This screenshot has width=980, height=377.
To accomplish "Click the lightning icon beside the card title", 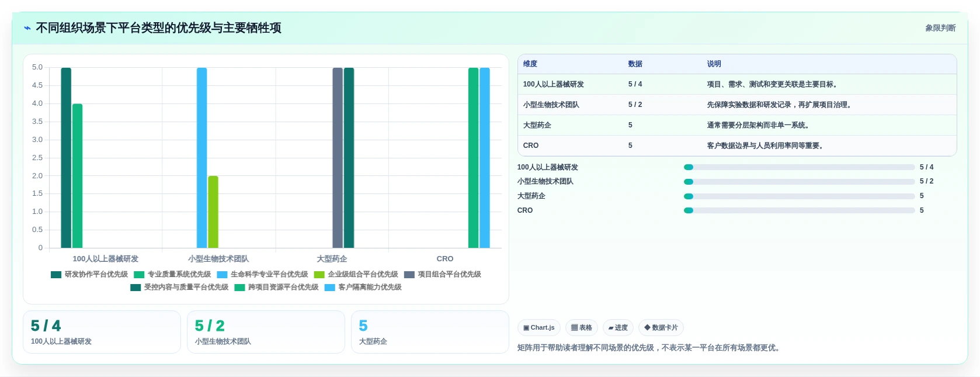I will pos(27,28).
